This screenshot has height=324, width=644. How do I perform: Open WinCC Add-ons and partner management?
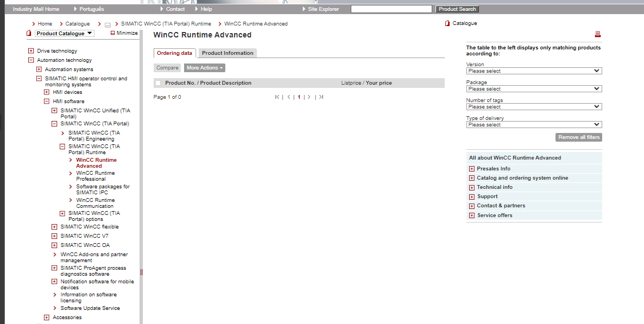94,257
